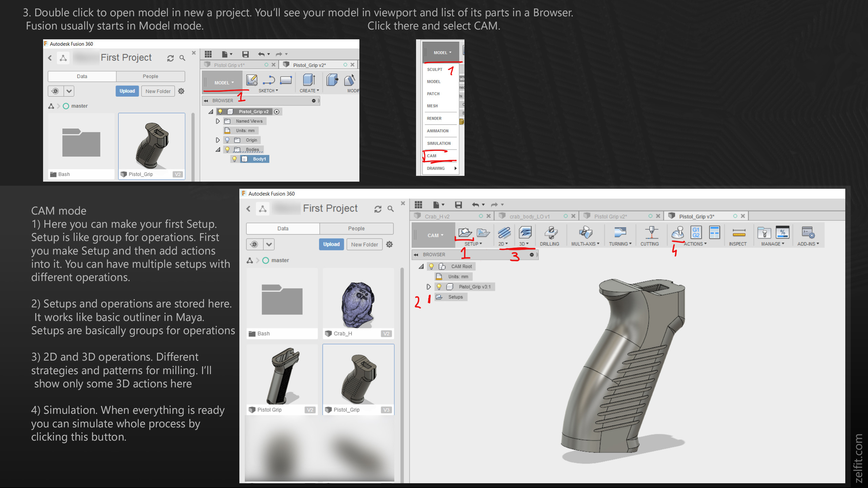868x488 pixels.
Task: Click the refresh icon in top data panel
Action: [170, 58]
